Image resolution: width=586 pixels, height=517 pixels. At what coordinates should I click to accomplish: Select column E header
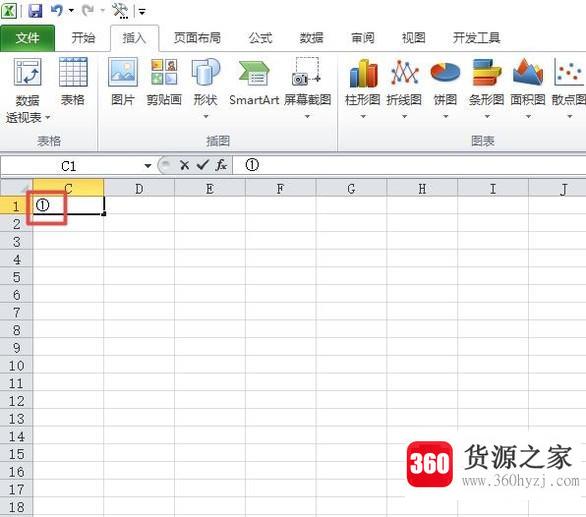pos(210,188)
